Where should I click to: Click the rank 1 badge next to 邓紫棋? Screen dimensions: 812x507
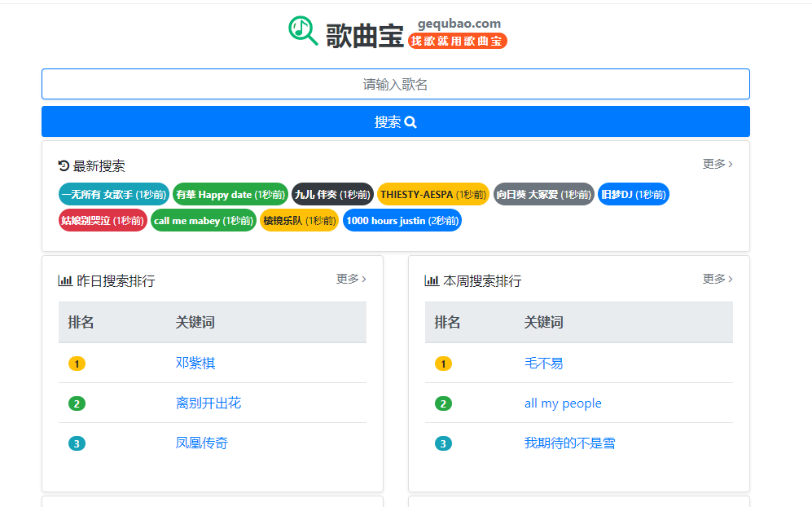[x=77, y=364]
